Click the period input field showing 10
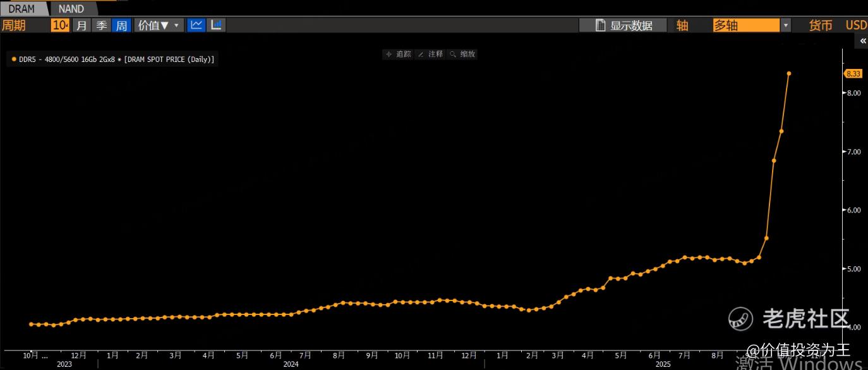Viewport: 868px width, 370px height. click(60, 25)
